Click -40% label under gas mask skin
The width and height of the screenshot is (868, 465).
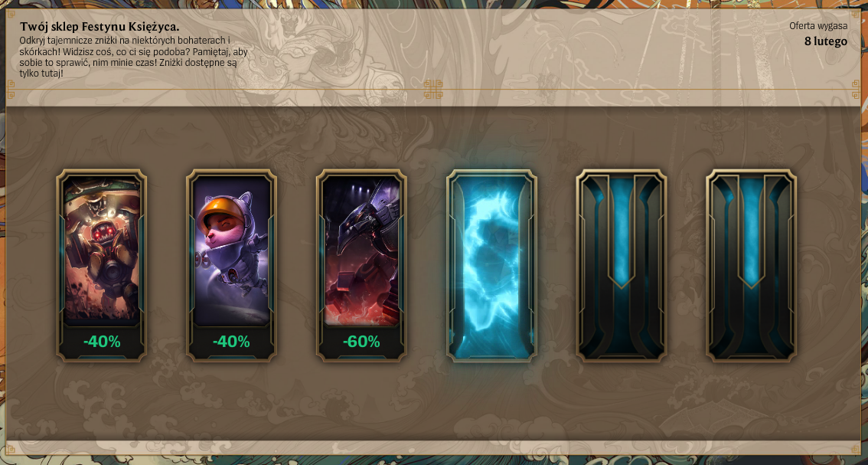(102, 342)
